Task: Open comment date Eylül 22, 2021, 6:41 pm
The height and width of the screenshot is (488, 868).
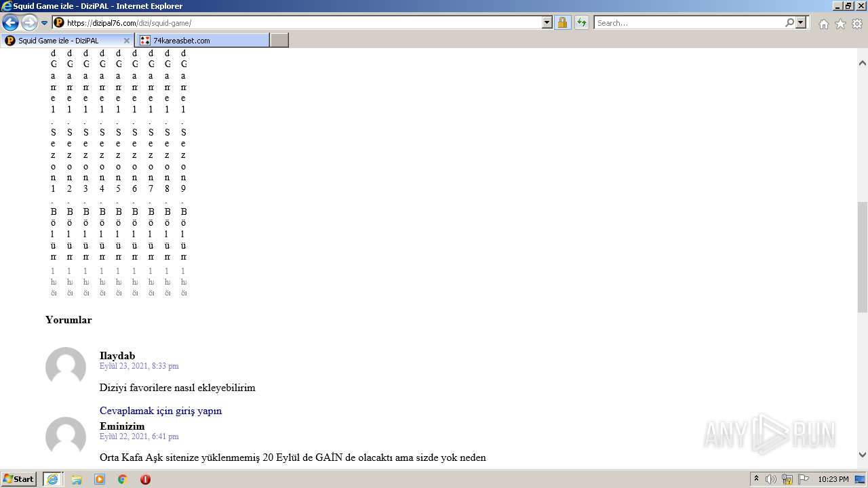Action: coord(139,436)
